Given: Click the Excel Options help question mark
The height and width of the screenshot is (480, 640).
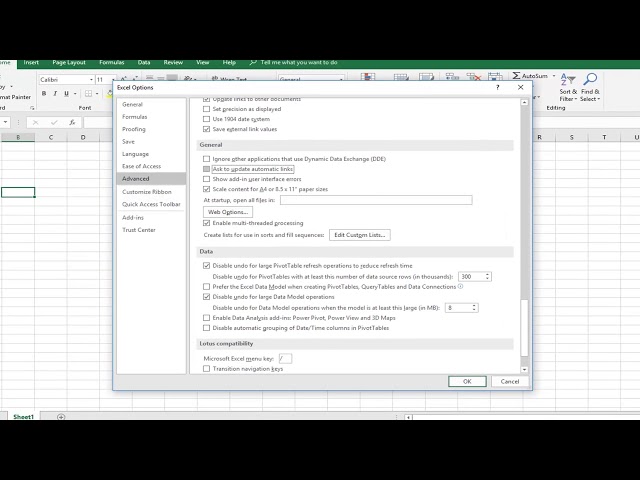Looking at the screenshot, I should [x=498, y=87].
